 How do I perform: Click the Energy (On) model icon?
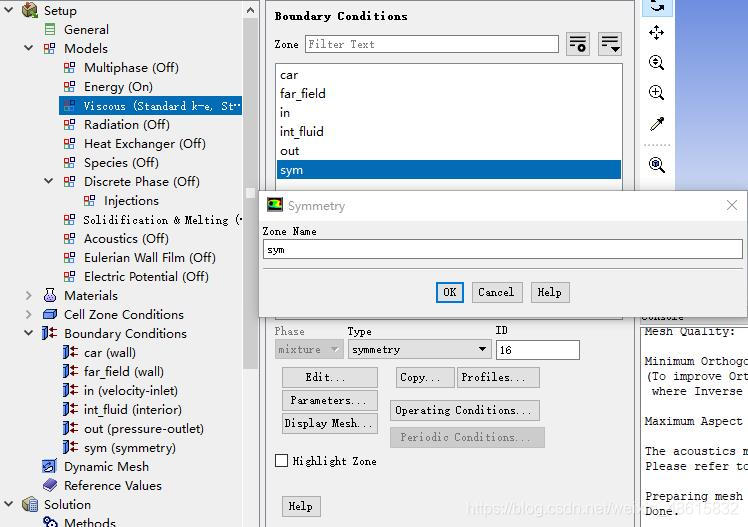click(x=70, y=86)
